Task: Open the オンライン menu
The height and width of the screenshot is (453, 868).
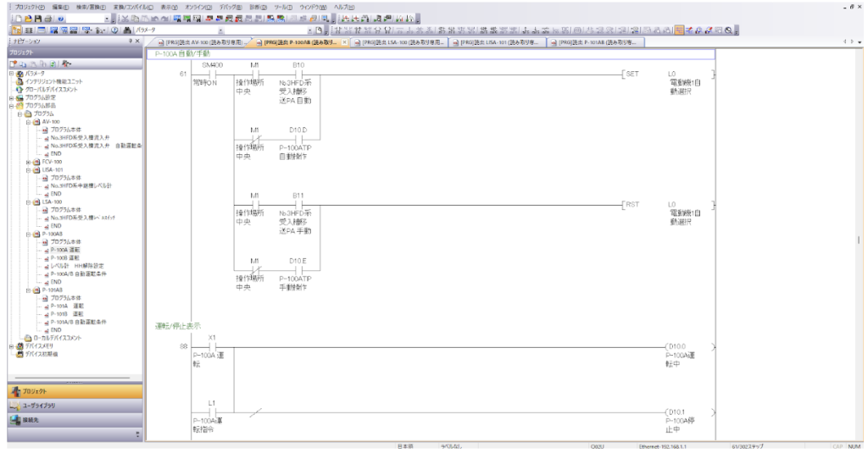Action: pos(198,7)
